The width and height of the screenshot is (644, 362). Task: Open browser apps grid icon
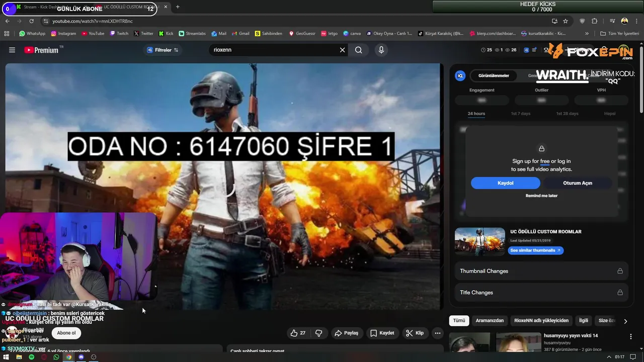point(7,34)
